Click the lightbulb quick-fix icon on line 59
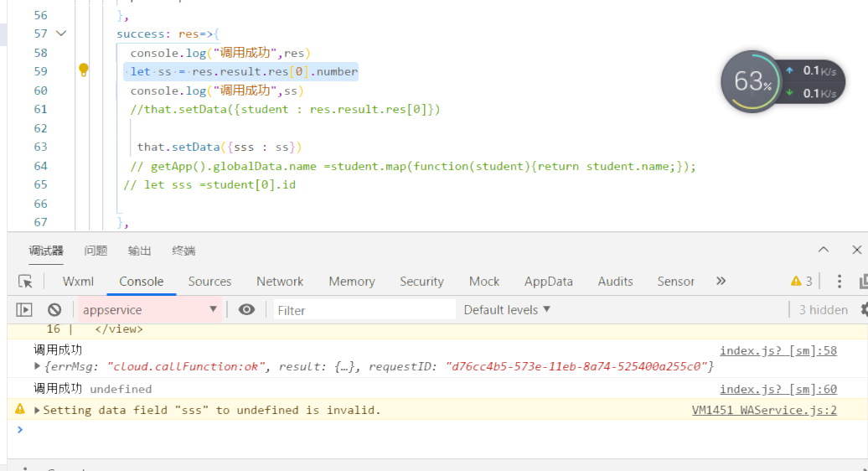868x471 pixels. [x=84, y=70]
